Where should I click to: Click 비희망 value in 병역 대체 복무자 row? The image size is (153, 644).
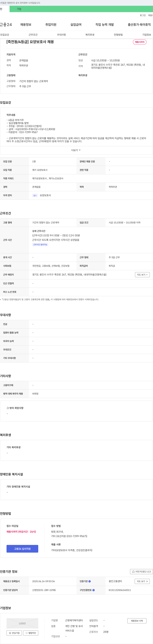35,394
